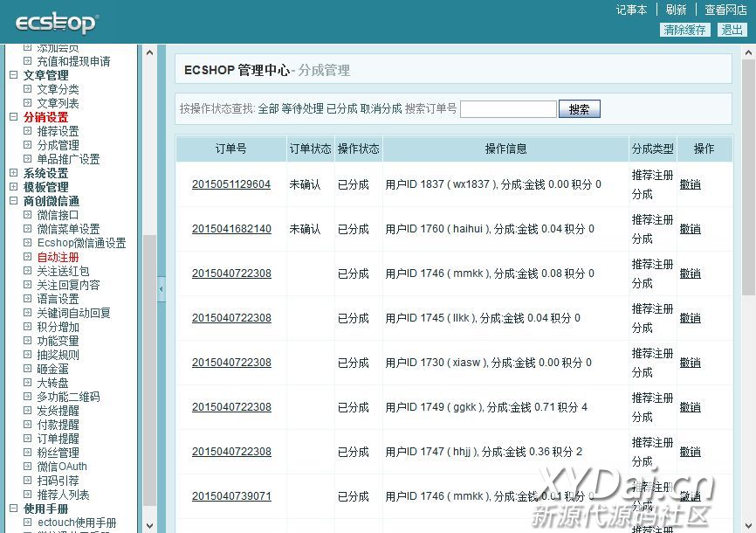Open 文章列表 menu item
The height and width of the screenshot is (533, 756).
(58, 103)
